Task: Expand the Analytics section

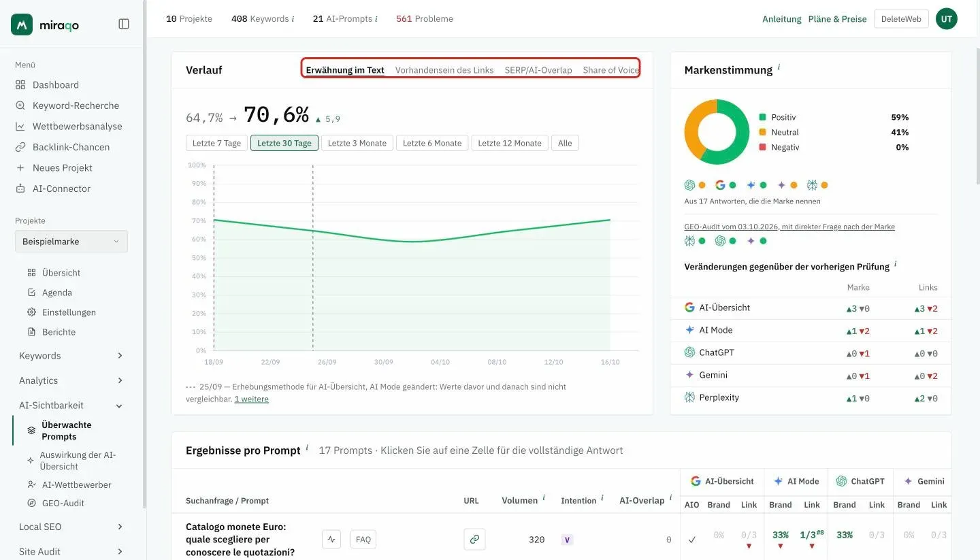Action: click(71, 380)
